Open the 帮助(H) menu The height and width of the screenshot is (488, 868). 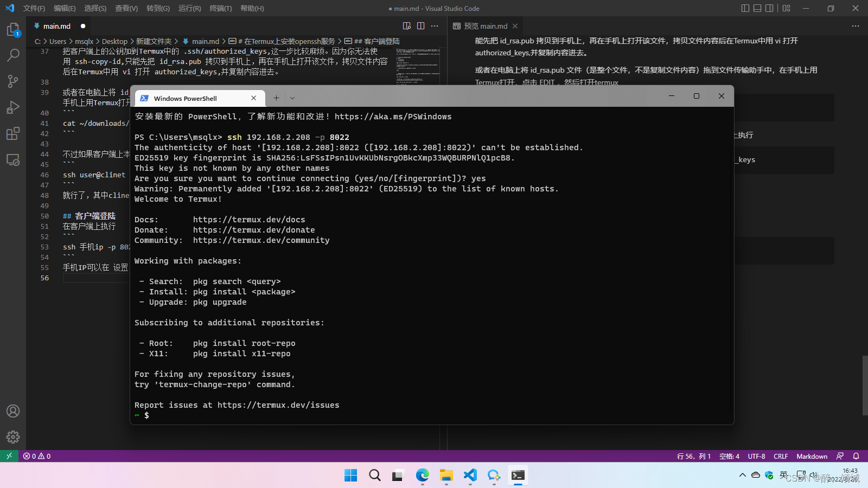pos(252,8)
